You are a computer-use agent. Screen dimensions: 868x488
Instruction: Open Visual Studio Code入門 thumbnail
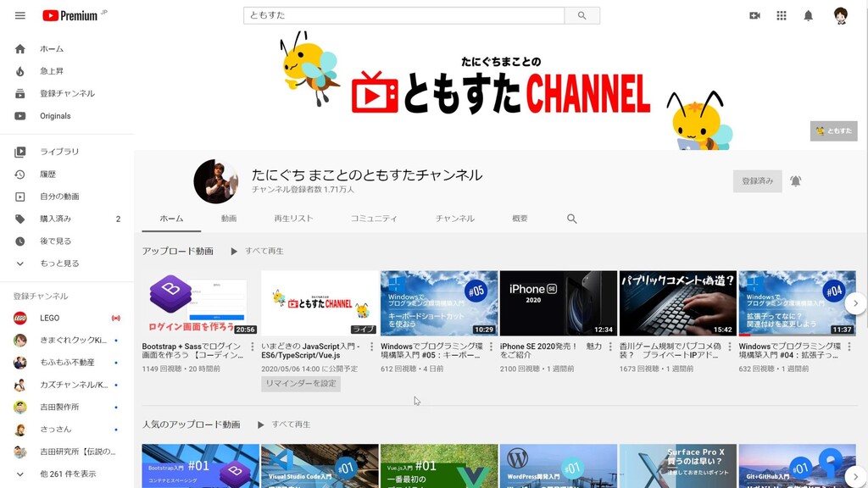320,466
